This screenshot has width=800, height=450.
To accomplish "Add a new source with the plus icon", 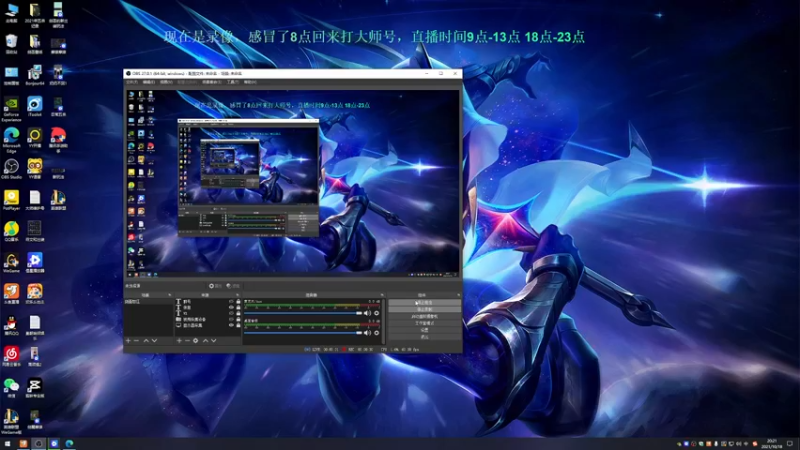I will [179, 340].
